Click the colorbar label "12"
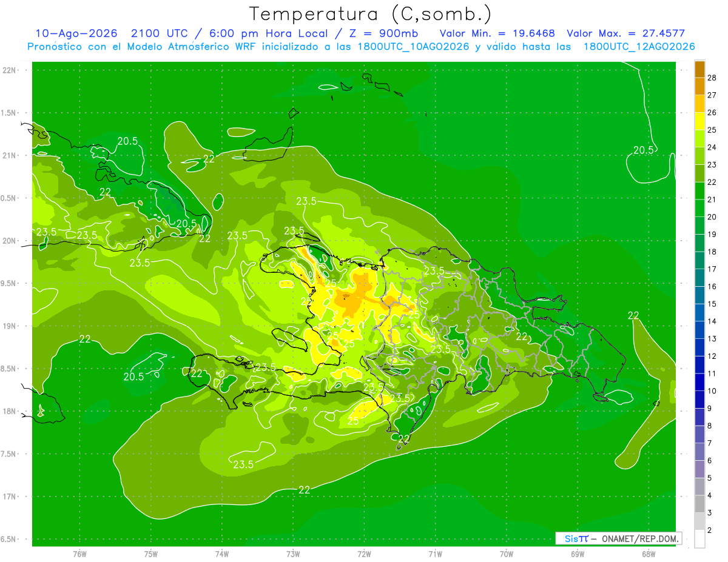 712,356
